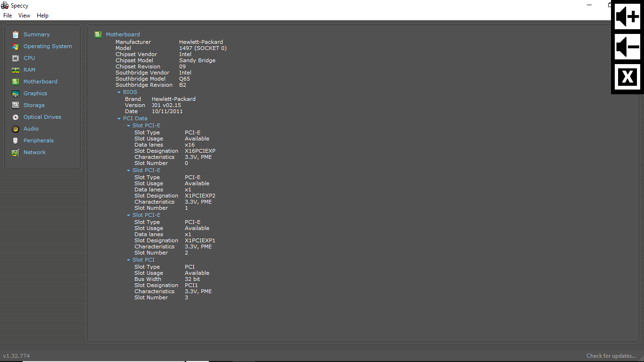The image size is (644, 362).
Task: Select the Optical Drives disc icon
Action: coord(16,117)
